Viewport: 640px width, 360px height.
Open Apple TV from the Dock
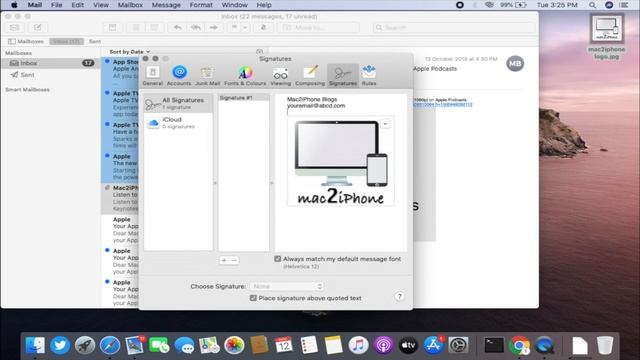pyautogui.click(x=408, y=345)
